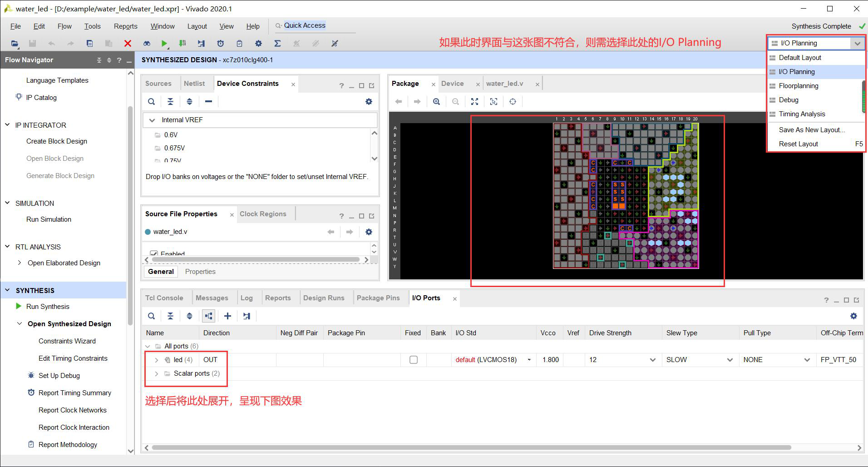The height and width of the screenshot is (467, 868).
Task: Click Set Up Debug
Action: (x=59, y=376)
